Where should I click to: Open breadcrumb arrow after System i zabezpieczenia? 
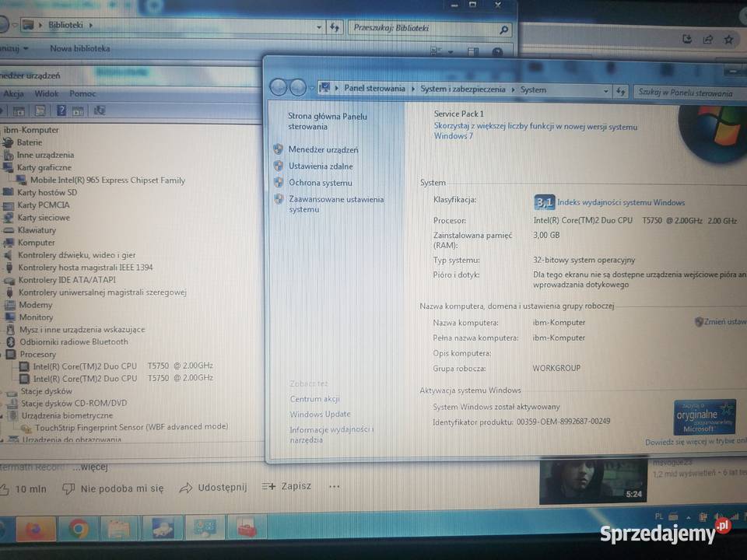(x=513, y=89)
